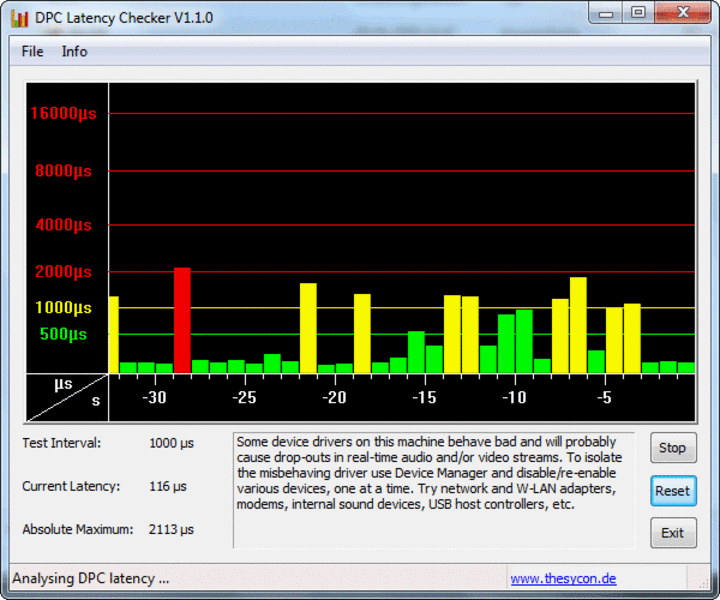The width and height of the screenshot is (720, 600).
Task: Click the 8000µs axis label
Action: click(x=63, y=171)
